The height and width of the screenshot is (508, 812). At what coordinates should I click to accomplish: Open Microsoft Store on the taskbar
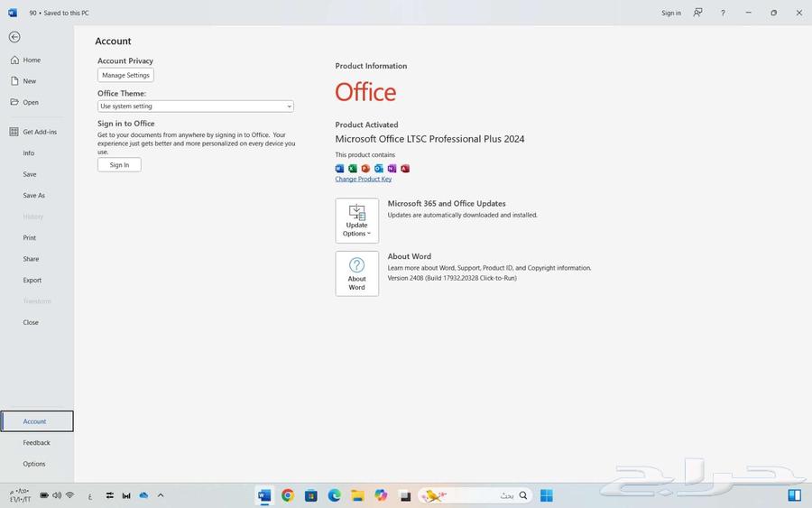(x=310, y=495)
